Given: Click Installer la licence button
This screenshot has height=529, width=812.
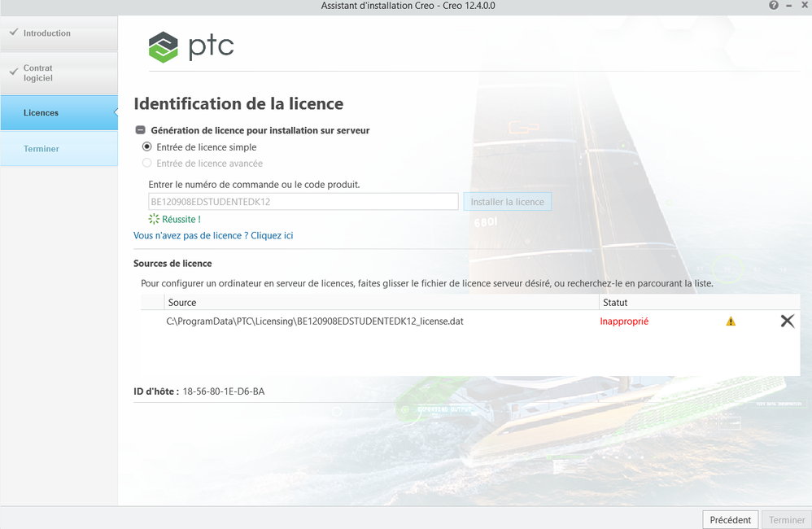Looking at the screenshot, I should (507, 202).
